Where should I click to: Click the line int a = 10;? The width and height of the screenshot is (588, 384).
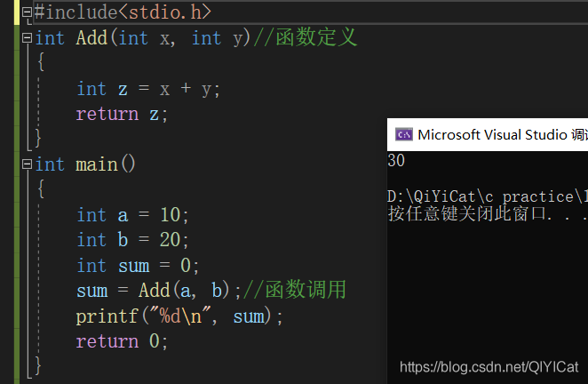132,215
